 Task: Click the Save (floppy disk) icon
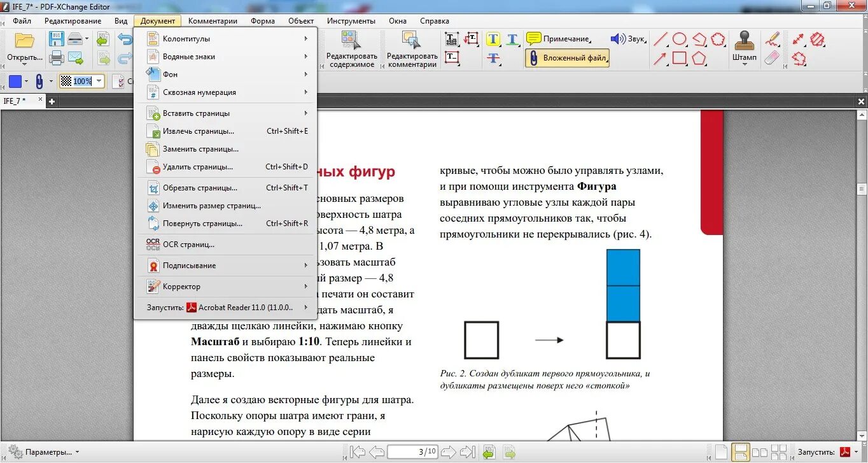pyautogui.click(x=56, y=39)
